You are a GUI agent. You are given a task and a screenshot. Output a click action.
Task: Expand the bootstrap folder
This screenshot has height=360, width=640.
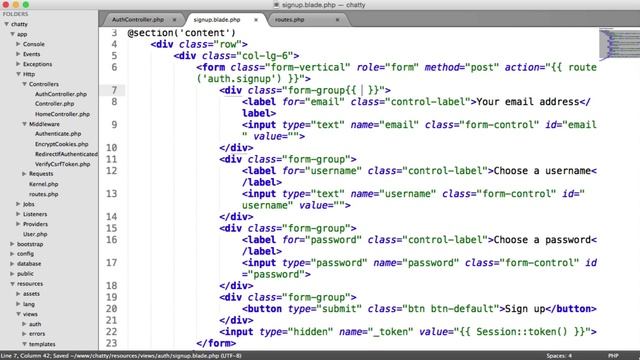pyautogui.click(x=13, y=244)
